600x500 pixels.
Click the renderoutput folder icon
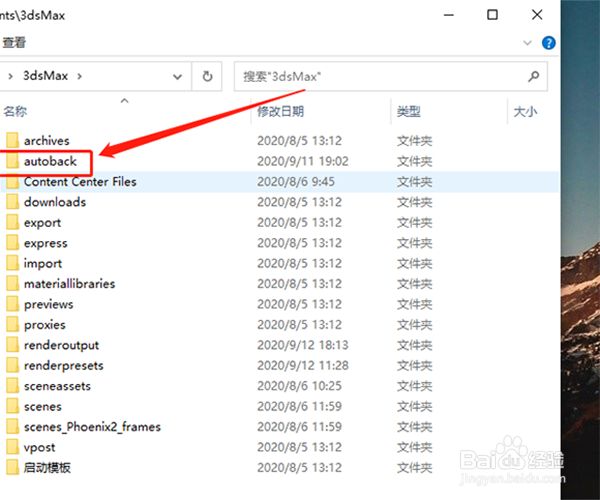pos(12,345)
